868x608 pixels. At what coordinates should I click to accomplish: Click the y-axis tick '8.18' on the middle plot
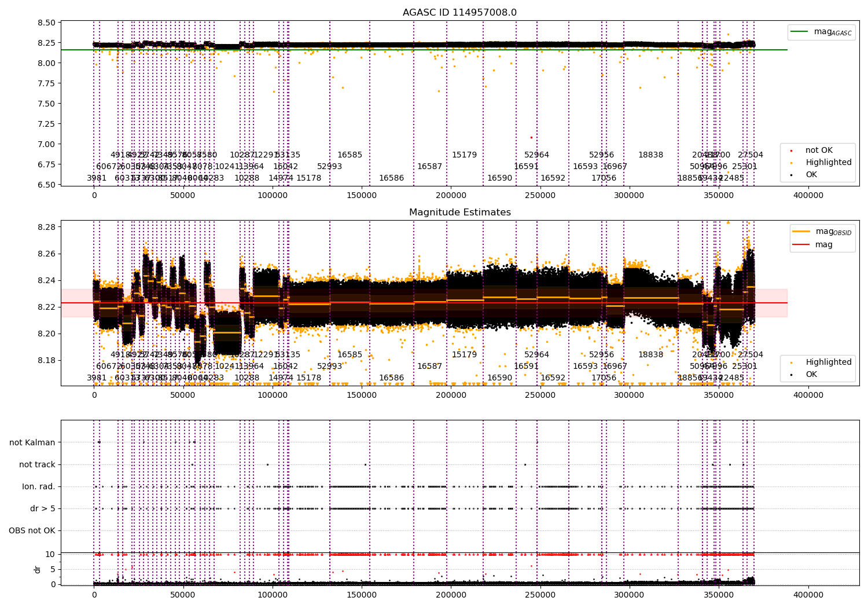46,360
